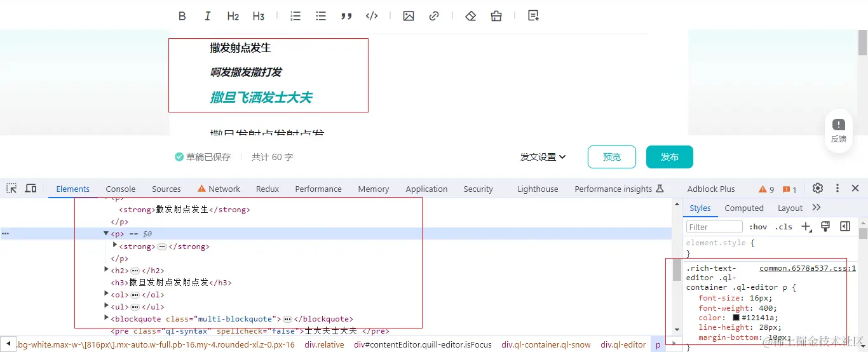Screen dimensions: 868x352
Task: Open the Performance tab
Action: pos(318,189)
